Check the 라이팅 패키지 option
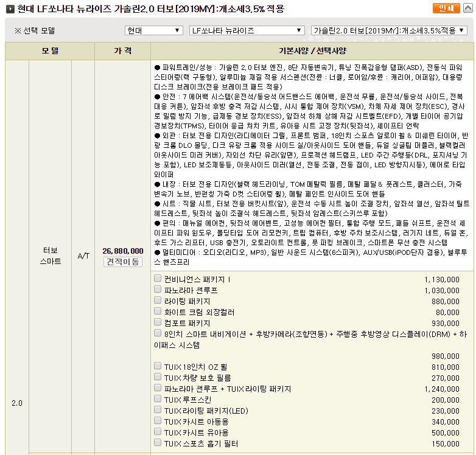 pyautogui.click(x=157, y=300)
